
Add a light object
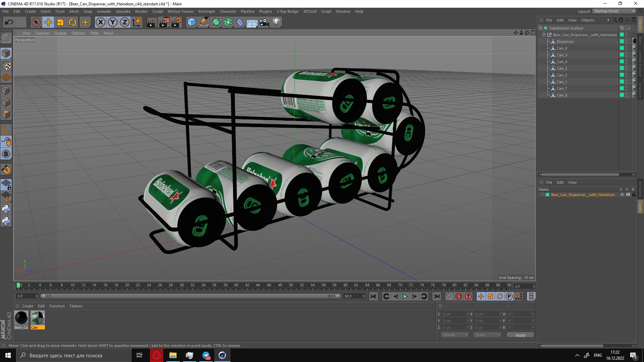pyautogui.click(x=276, y=22)
